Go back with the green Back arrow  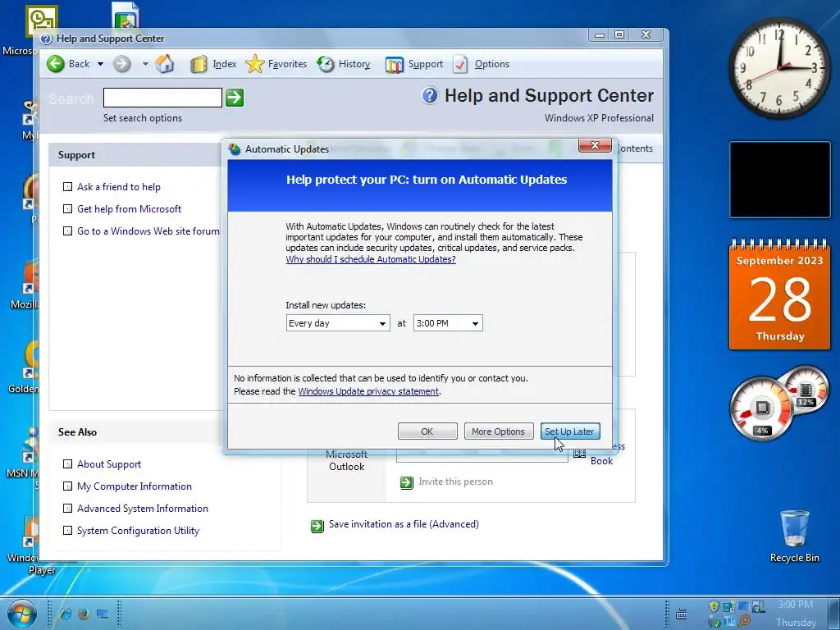(x=56, y=64)
